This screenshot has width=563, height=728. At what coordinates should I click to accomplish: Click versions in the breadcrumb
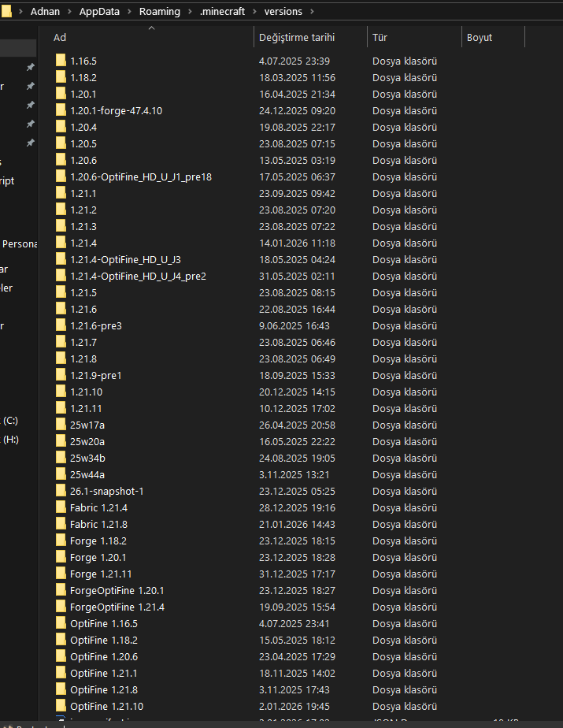click(283, 12)
